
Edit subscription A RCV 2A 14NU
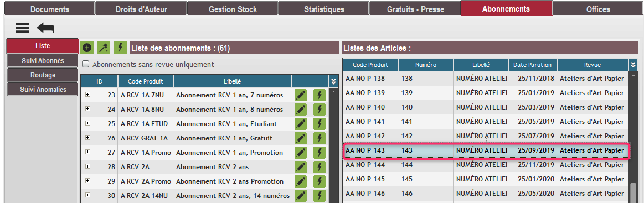(x=301, y=196)
